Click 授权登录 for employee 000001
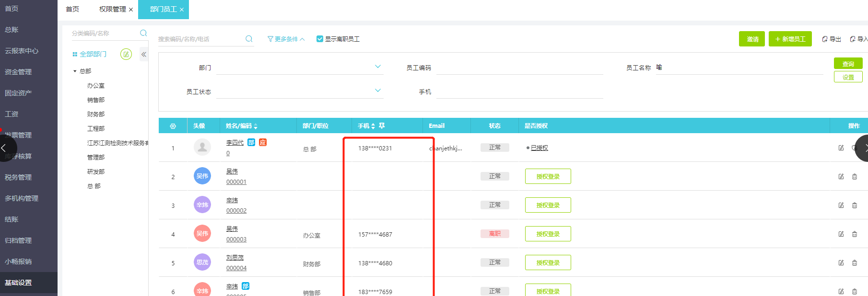The height and width of the screenshot is (296, 868). click(548, 176)
